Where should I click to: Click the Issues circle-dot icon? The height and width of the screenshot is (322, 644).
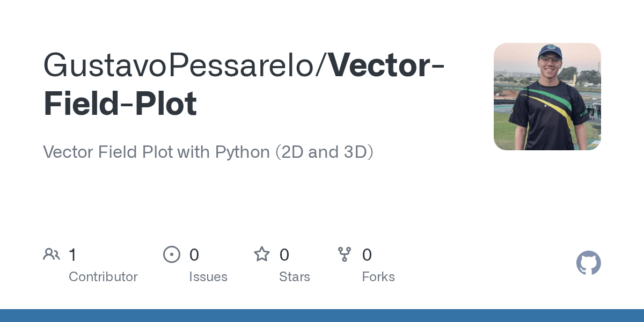coord(172,254)
